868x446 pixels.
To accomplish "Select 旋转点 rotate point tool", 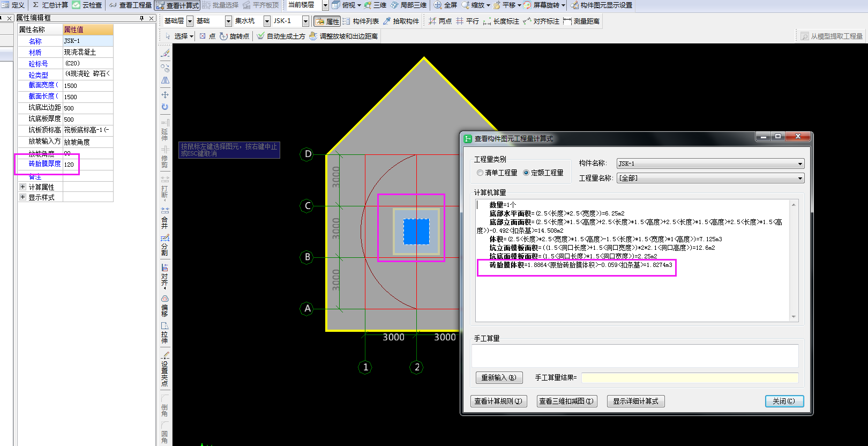I will (235, 36).
